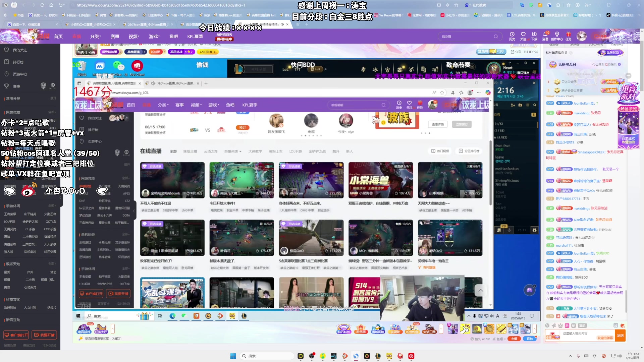Open the emoji picker icon above chat input
The height and width of the screenshot is (362, 644).
(547, 325)
